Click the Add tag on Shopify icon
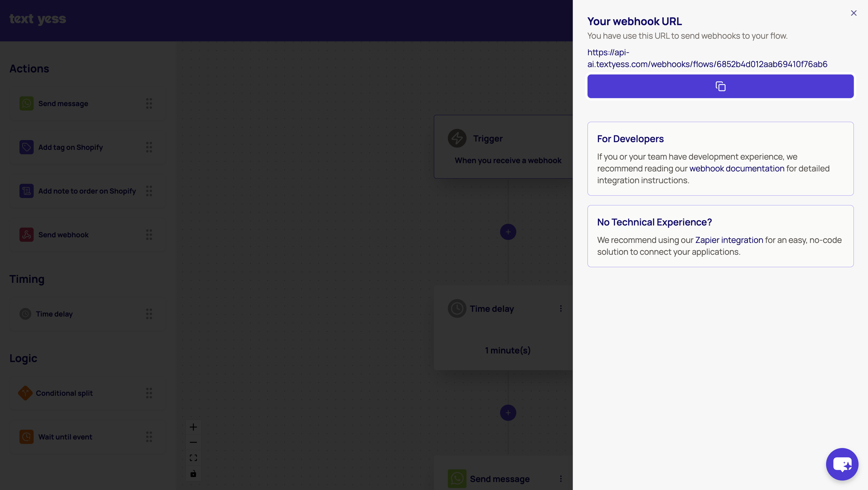The height and width of the screenshot is (490, 868). click(26, 147)
